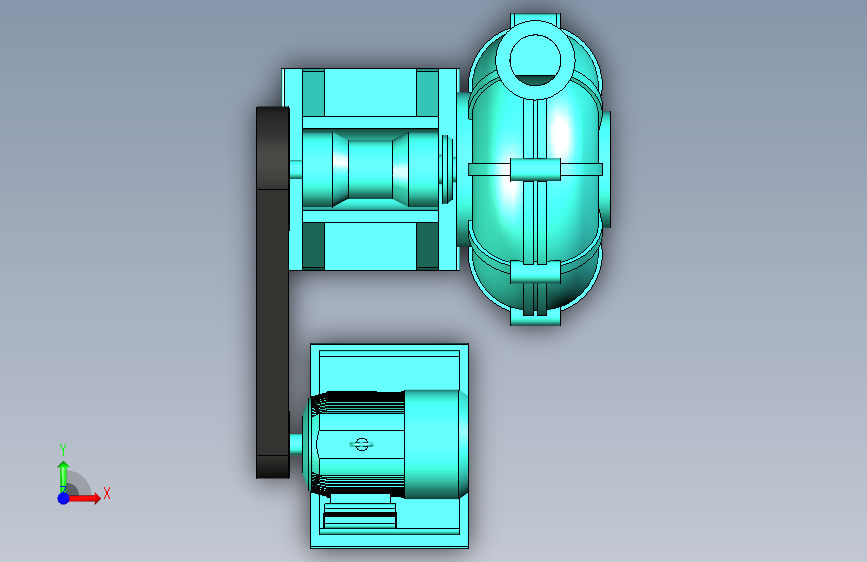Select the bottom foot of the pump casing
Screen dimensions: 867x562
(x=535, y=316)
